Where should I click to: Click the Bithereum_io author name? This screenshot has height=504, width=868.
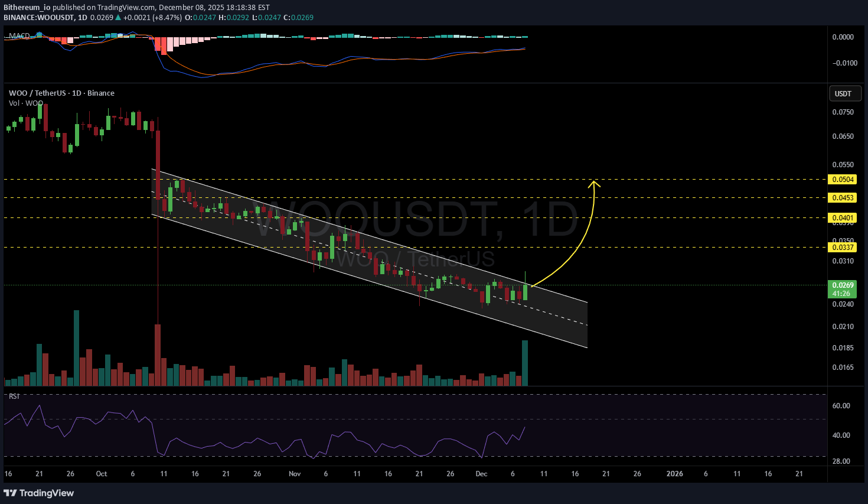pyautogui.click(x=27, y=8)
